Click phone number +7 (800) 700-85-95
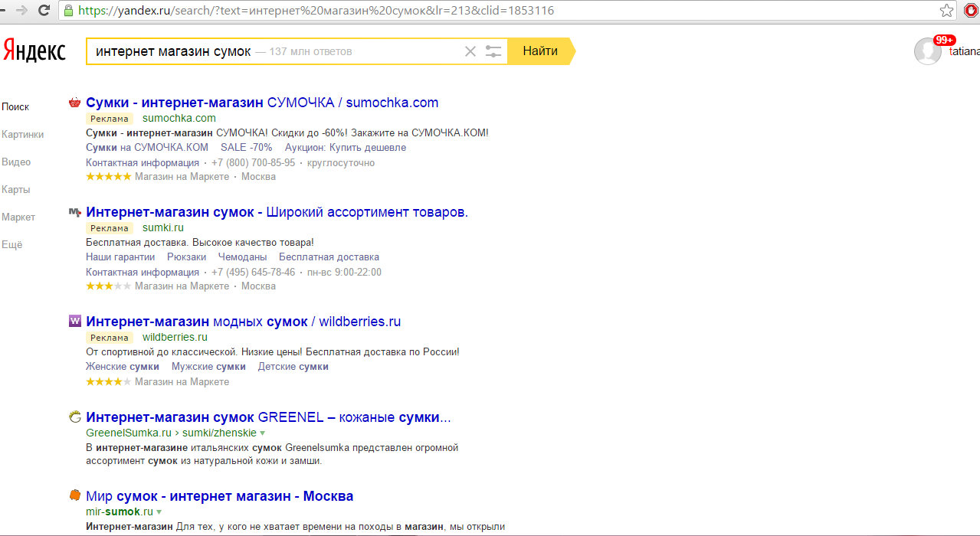 [253, 163]
